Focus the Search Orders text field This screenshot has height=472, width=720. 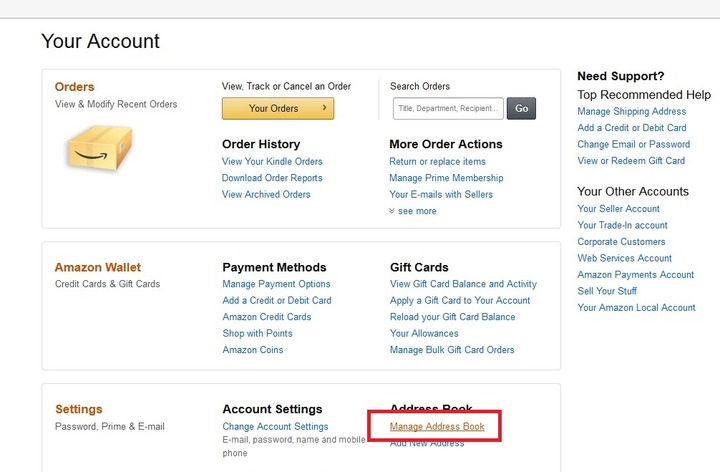tap(448, 108)
